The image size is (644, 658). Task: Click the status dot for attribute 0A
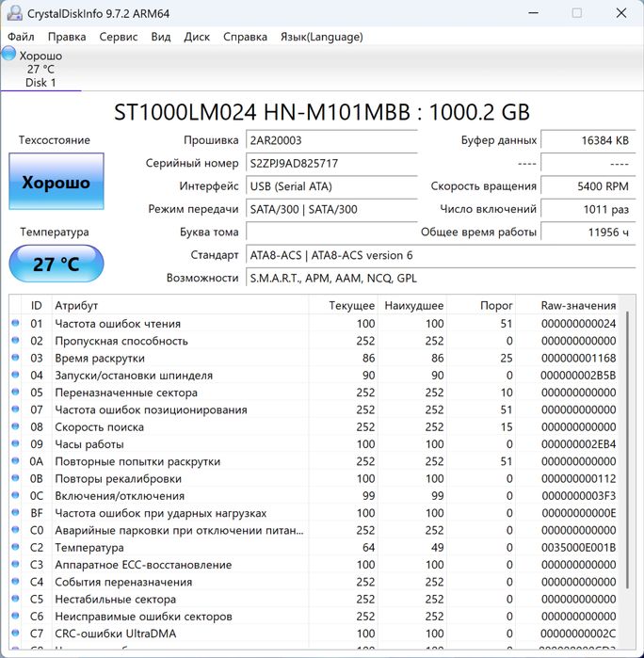(15, 460)
